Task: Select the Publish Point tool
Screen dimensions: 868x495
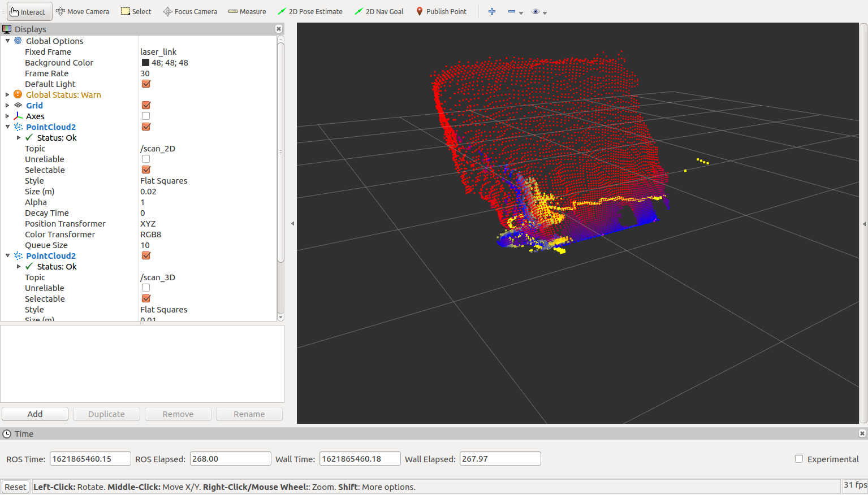Action: click(441, 11)
